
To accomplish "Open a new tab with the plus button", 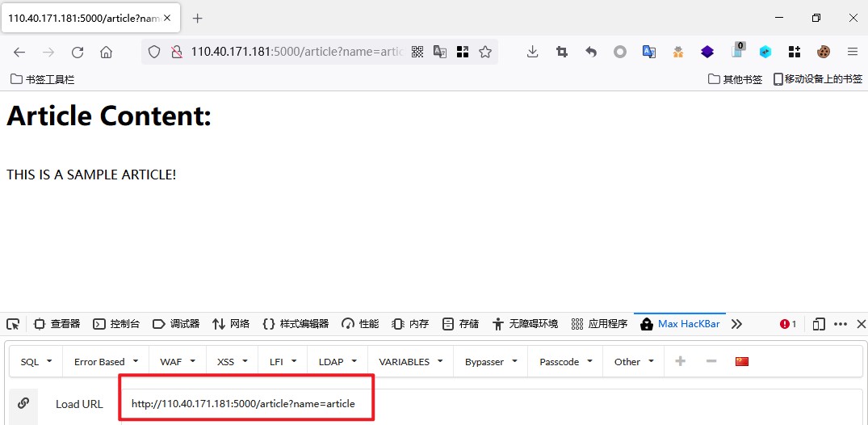I will point(198,19).
